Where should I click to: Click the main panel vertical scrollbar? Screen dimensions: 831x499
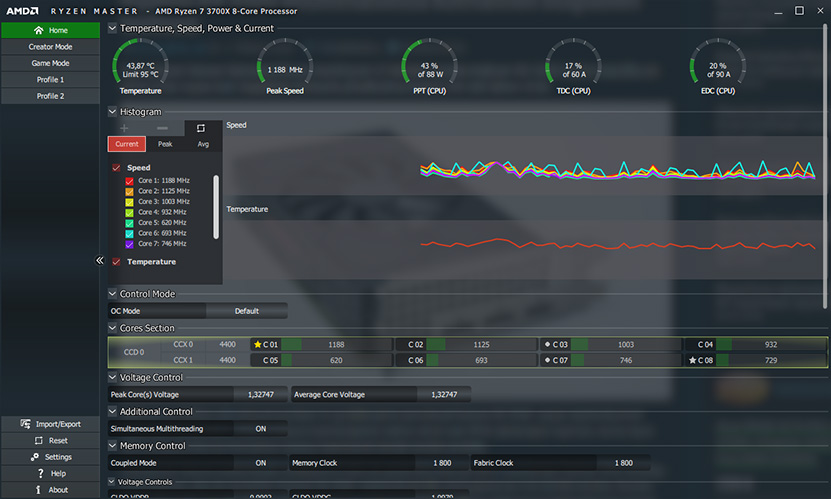[x=825, y=166]
